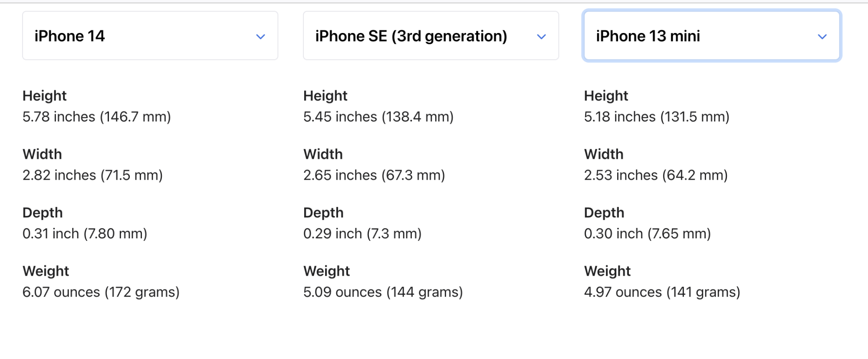Screen dimensions: 868x359
Task: Click the 4.97 ounces weight value
Action: 662,292
